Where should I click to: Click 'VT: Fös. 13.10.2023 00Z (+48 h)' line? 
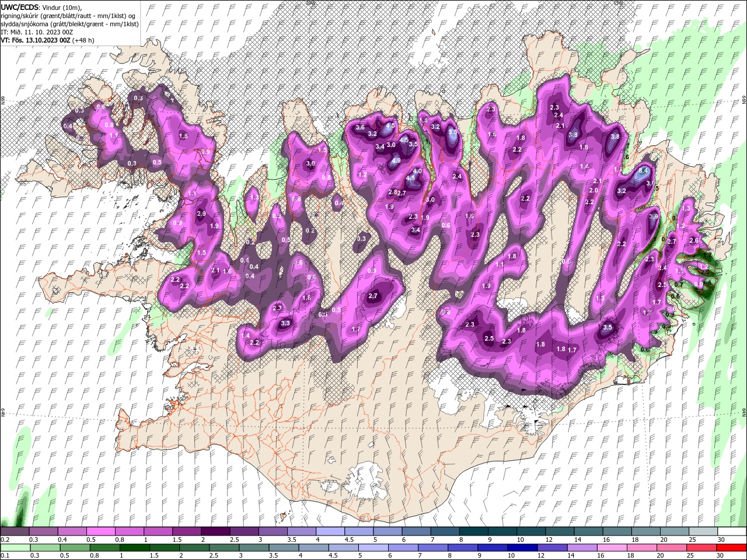point(48,40)
